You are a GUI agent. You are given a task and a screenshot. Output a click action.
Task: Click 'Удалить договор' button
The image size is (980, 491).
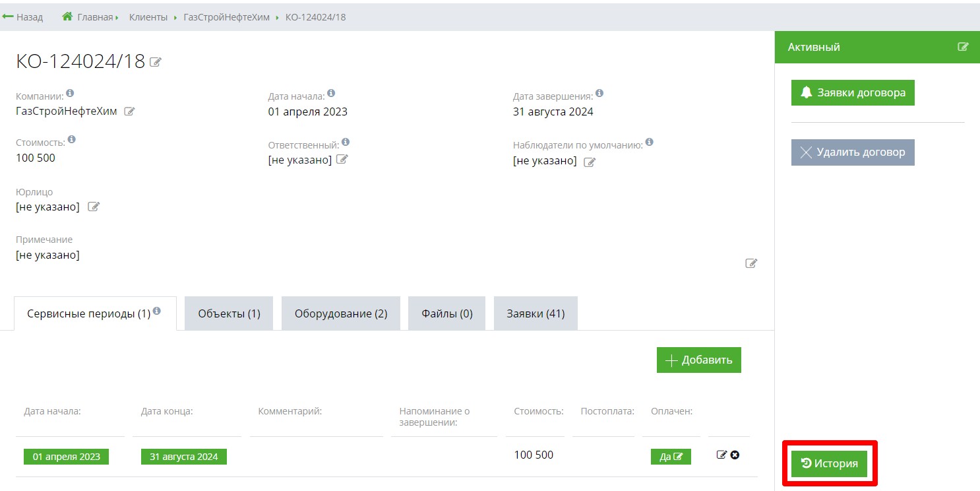[x=853, y=152]
